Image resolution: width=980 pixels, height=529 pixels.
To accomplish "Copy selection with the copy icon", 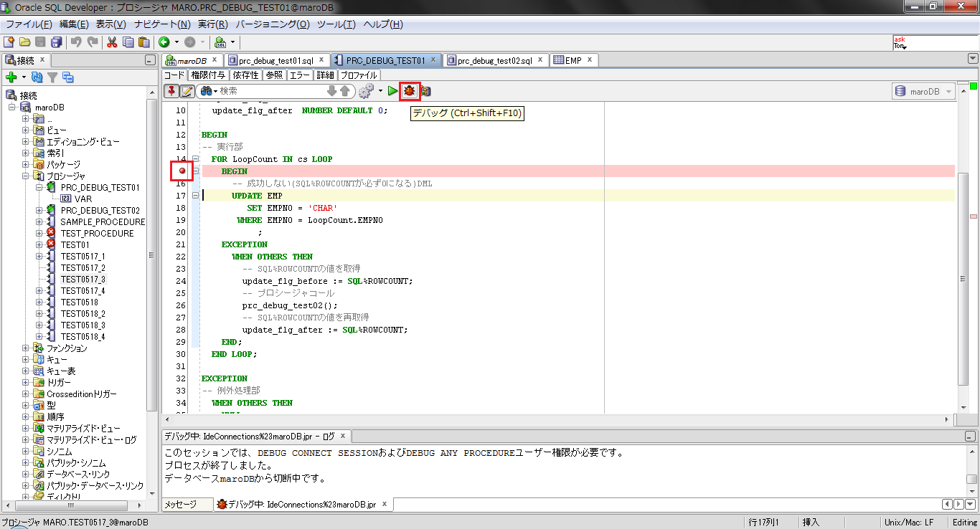I will (x=128, y=42).
